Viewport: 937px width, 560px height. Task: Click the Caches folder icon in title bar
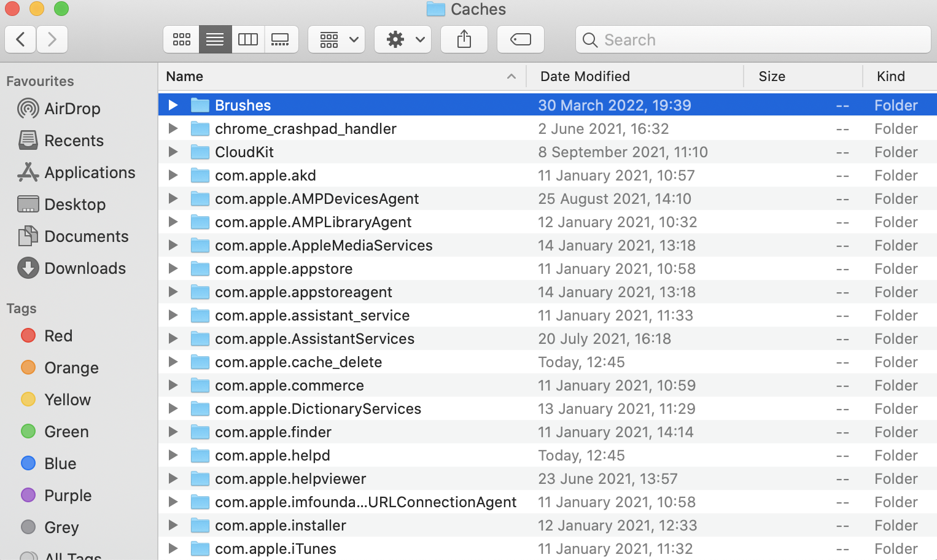(x=435, y=9)
